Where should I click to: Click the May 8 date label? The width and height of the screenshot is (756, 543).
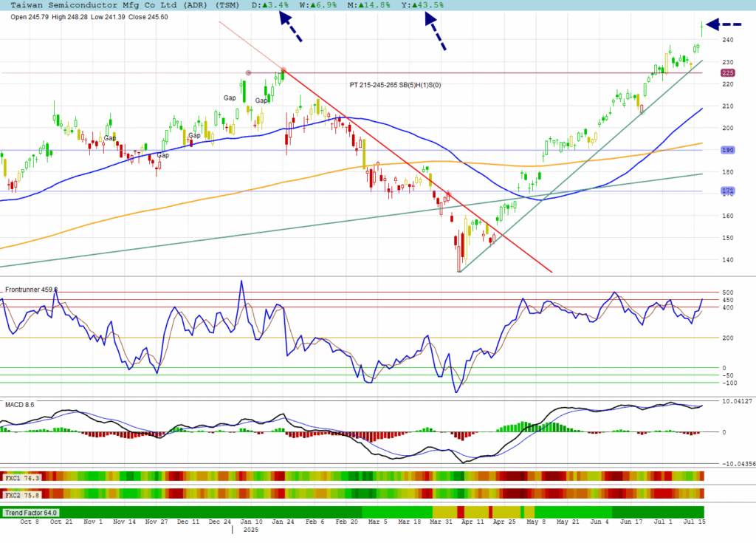coord(536,522)
